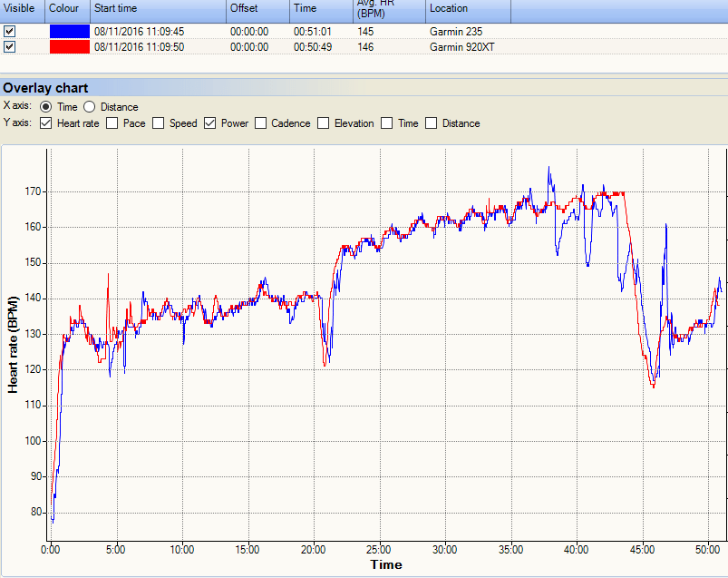
Task: Sort by Start time column header
Action: pyautogui.click(x=159, y=10)
